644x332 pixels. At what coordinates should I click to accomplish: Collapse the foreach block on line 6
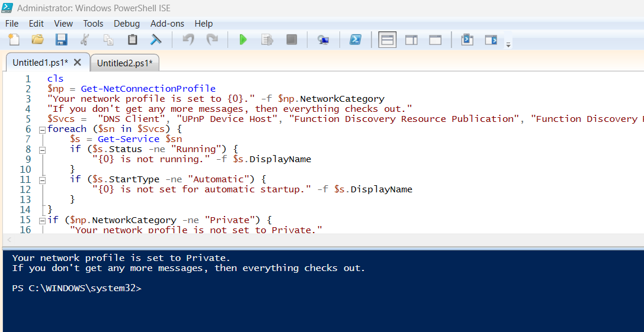42,130
